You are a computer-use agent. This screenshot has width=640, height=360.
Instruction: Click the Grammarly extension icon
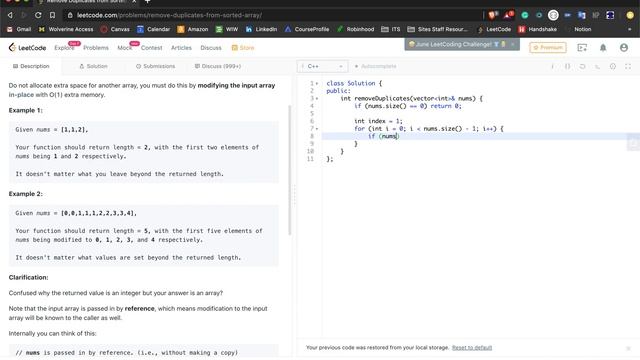pos(525,15)
